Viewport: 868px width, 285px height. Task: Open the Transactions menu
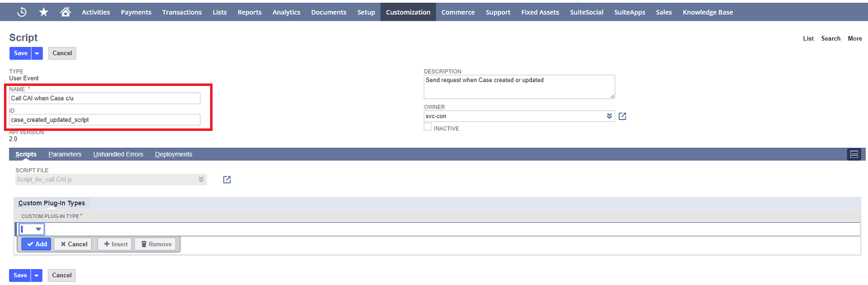(x=182, y=12)
